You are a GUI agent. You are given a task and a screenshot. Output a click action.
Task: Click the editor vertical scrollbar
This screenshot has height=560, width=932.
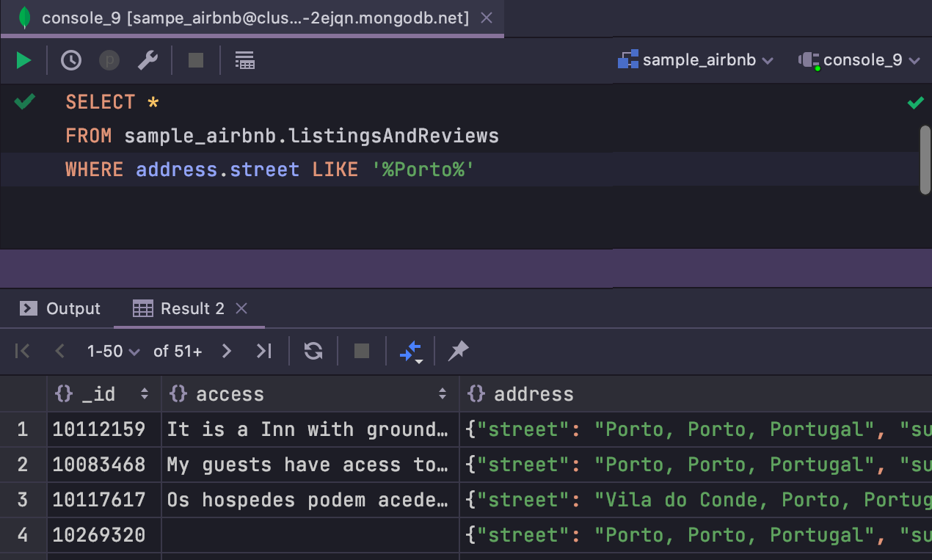click(925, 159)
